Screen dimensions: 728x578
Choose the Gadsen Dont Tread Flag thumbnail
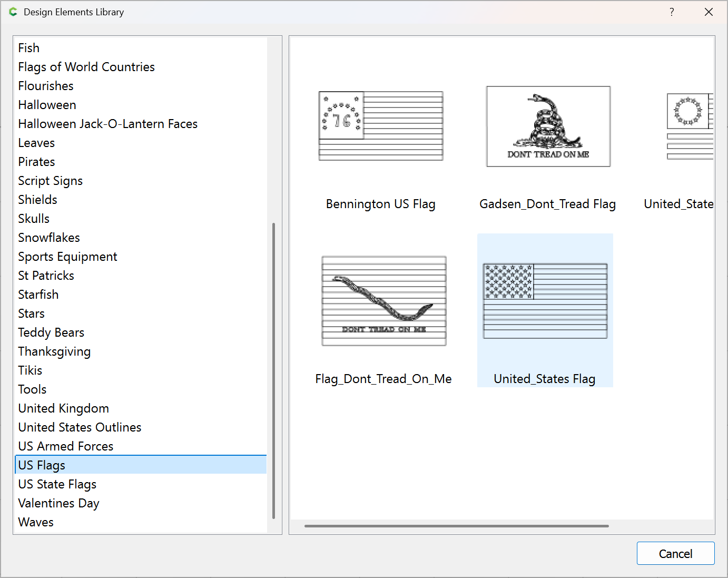coord(548,126)
